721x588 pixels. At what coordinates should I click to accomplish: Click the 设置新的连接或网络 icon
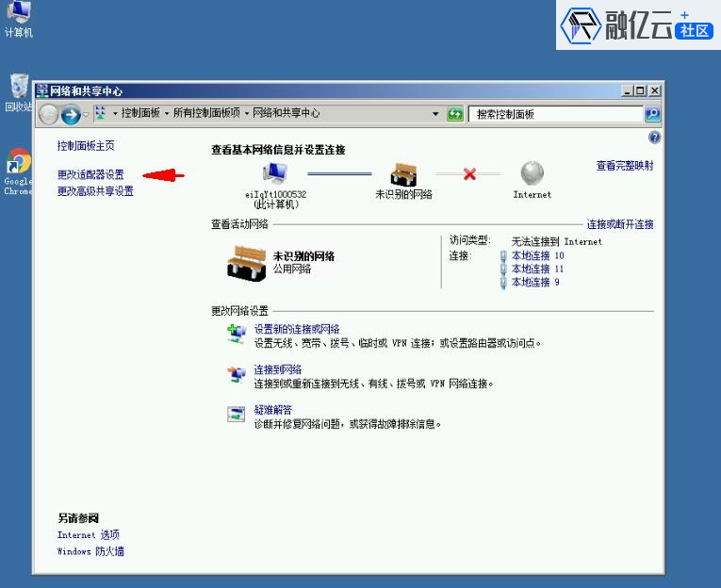pos(236,334)
